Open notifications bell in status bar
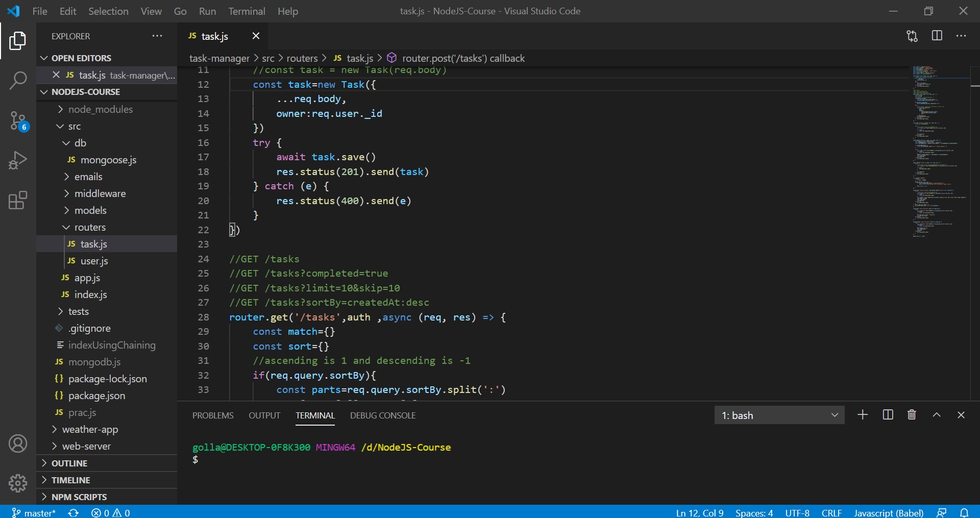 click(964, 512)
